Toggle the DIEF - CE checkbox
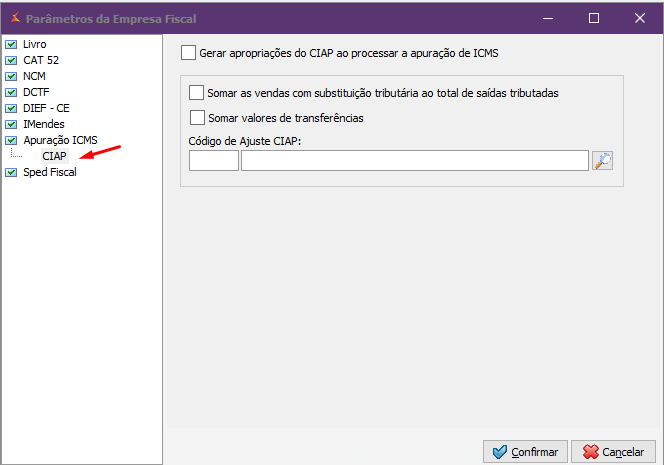664x465 pixels. point(11,108)
